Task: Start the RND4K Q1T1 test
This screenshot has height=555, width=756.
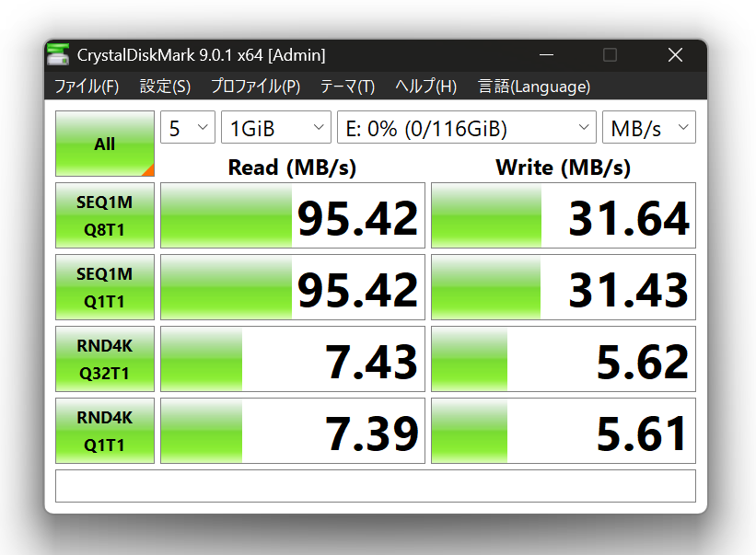Action: (x=105, y=431)
